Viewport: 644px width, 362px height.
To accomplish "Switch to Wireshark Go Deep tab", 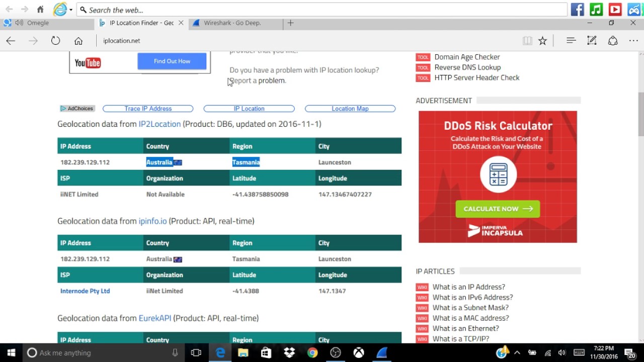I will (236, 23).
